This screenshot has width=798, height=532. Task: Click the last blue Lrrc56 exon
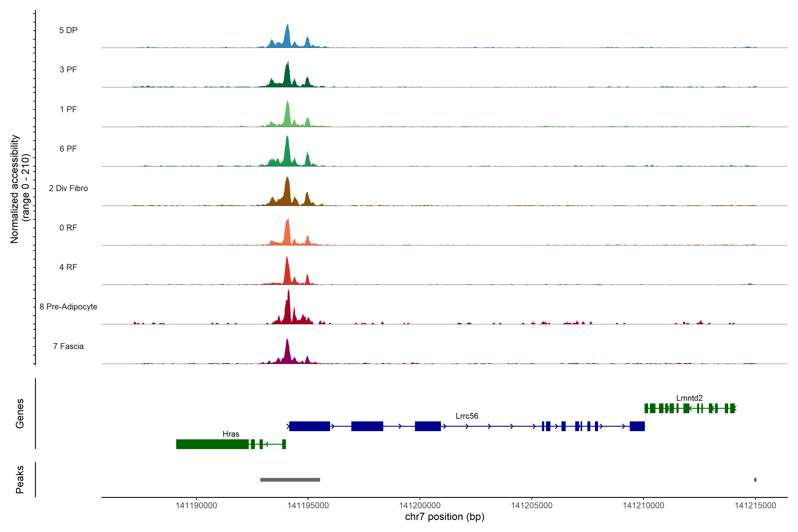(637, 426)
